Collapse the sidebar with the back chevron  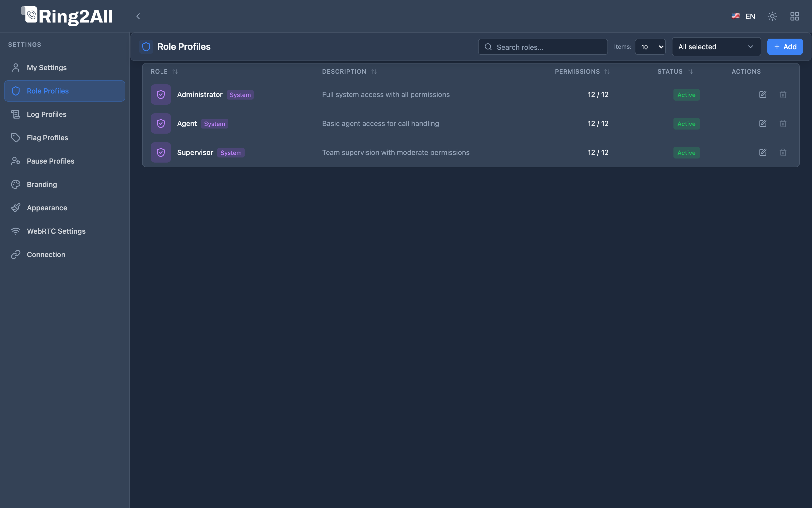point(138,16)
